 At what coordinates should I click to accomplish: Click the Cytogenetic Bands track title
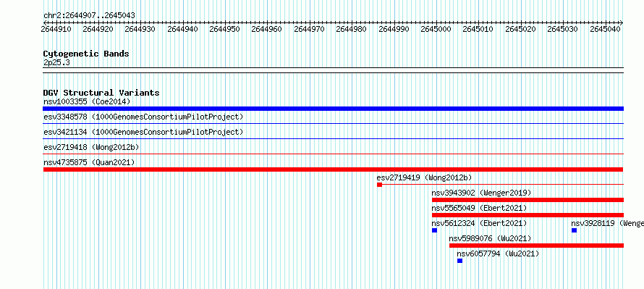[x=86, y=54]
